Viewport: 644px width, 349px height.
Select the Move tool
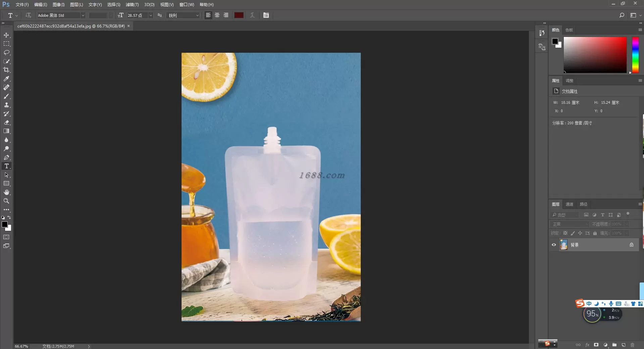point(6,35)
